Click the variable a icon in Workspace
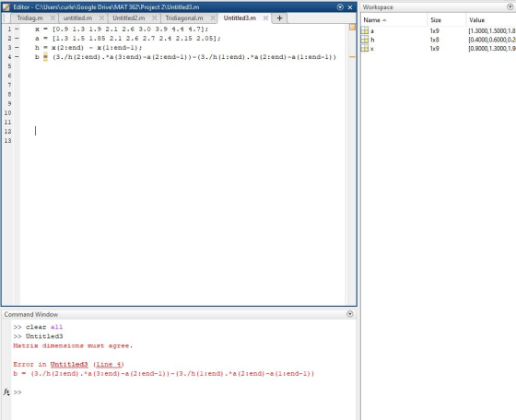516x420 pixels. click(x=365, y=30)
